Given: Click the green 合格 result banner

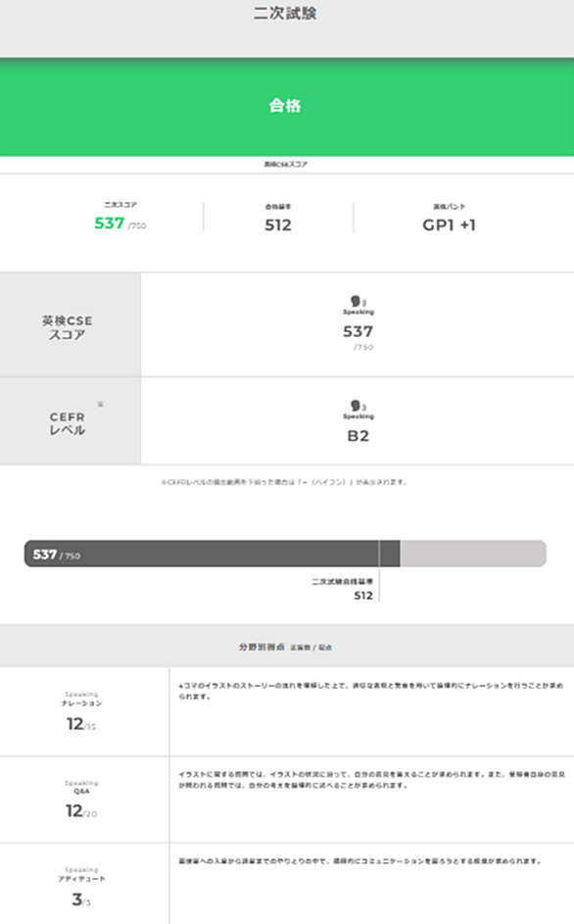Looking at the screenshot, I should pyautogui.click(x=287, y=107).
